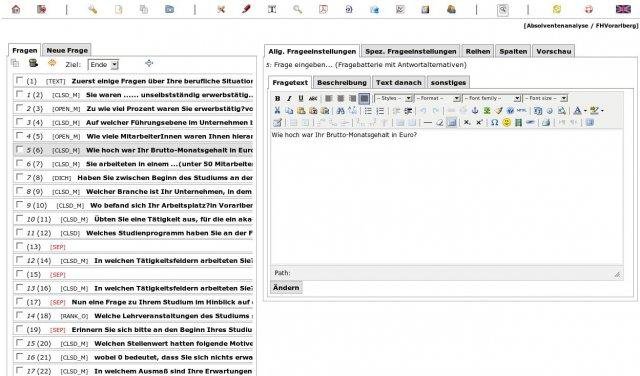Open question 'Wo befand sich Ihr Arbeitsplatz'
The height and width of the screenshot is (376, 640).
tap(171, 205)
